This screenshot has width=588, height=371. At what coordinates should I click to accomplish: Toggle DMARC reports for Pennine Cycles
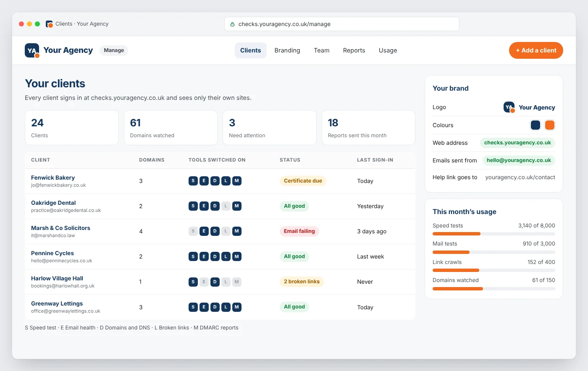point(237,256)
